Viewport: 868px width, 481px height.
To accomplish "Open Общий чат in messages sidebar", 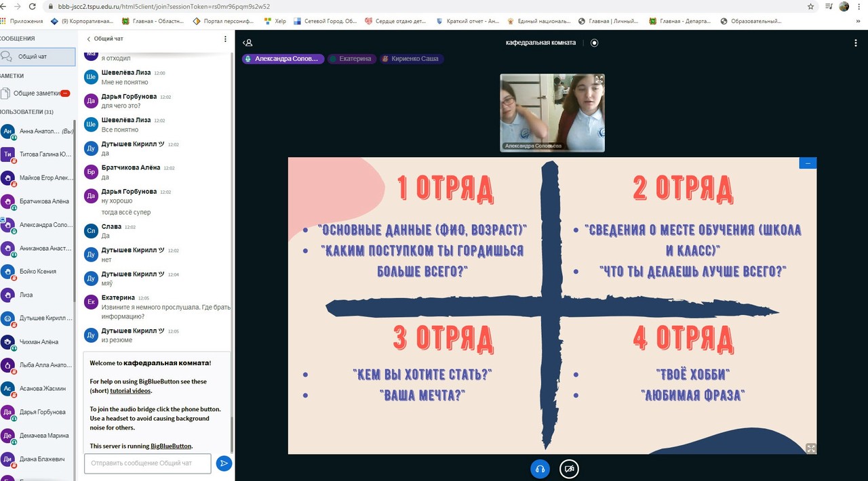I will [x=37, y=56].
